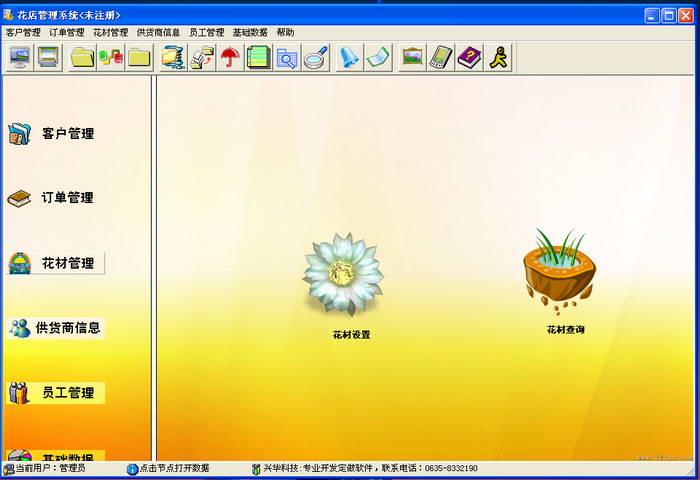Open 花材查询 via the grass pot icon
The image size is (700, 480).
pyautogui.click(x=559, y=271)
